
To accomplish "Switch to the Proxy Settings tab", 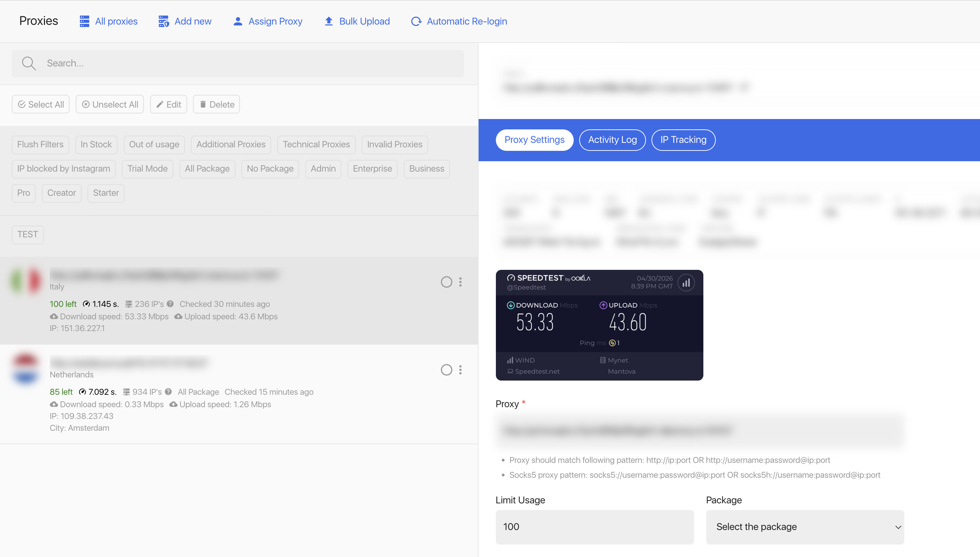I will point(534,140).
